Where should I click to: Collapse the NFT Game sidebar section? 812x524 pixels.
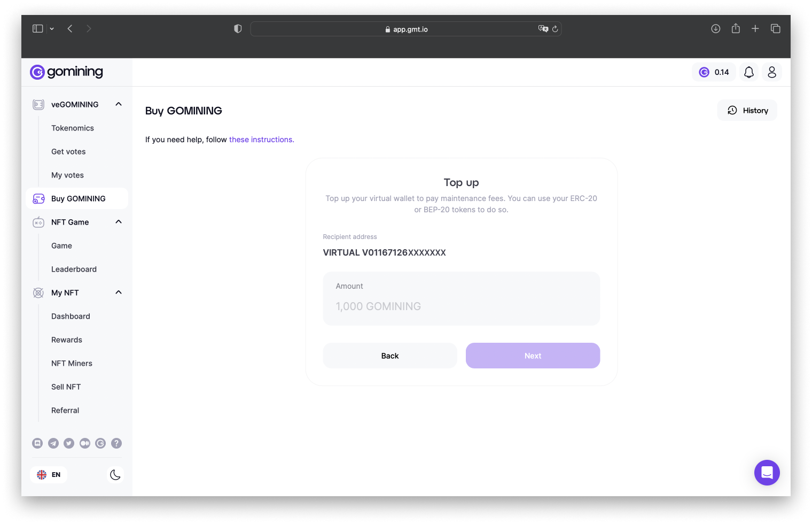119,222
